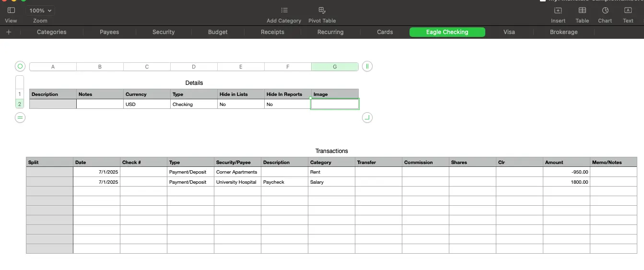
Task: Click the add-columns handle right of column G
Action: (367, 67)
